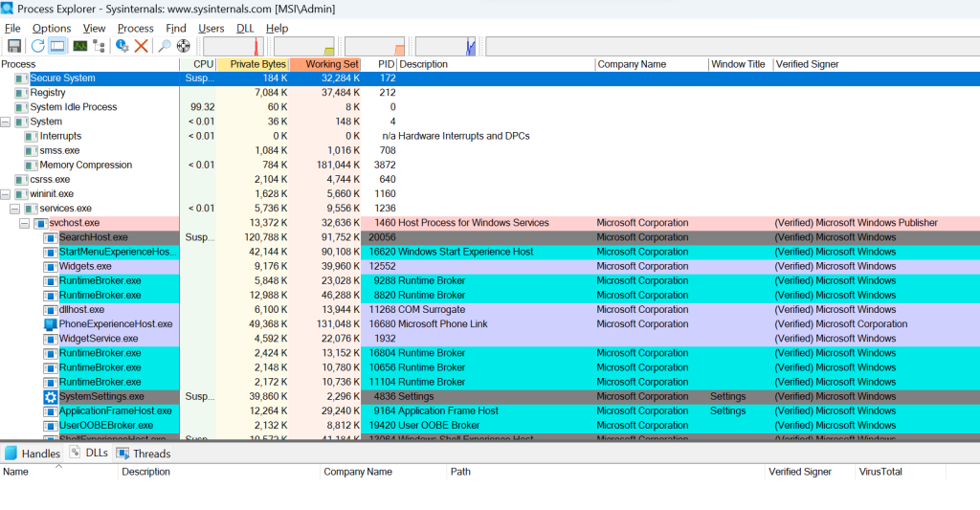Select the Registry process row
The width and height of the screenshot is (980, 510).
[x=490, y=93]
